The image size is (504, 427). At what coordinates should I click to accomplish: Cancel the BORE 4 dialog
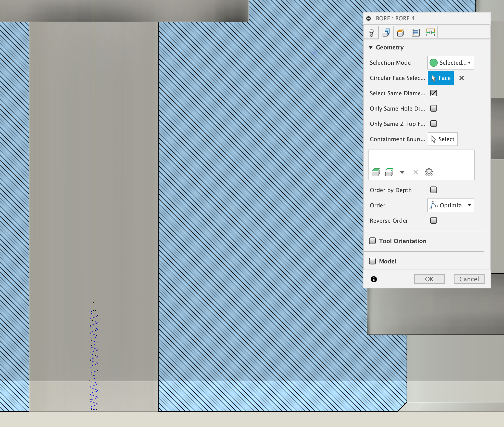pos(469,279)
